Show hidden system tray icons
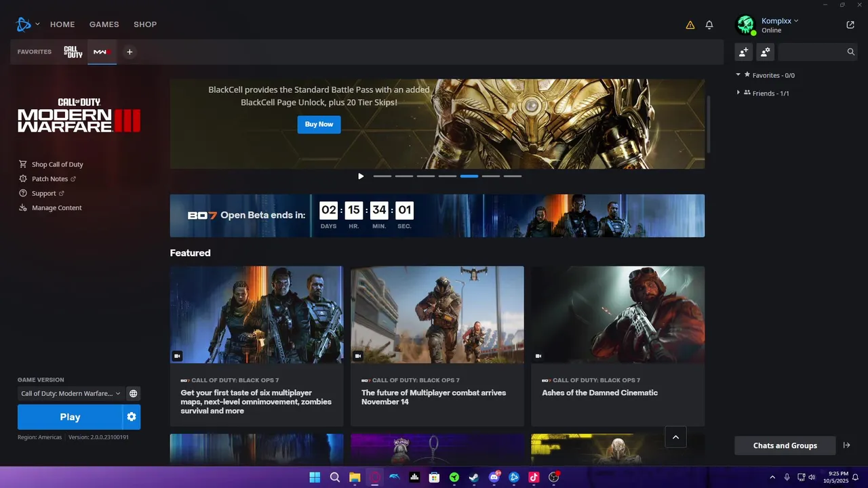 click(x=772, y=477)
